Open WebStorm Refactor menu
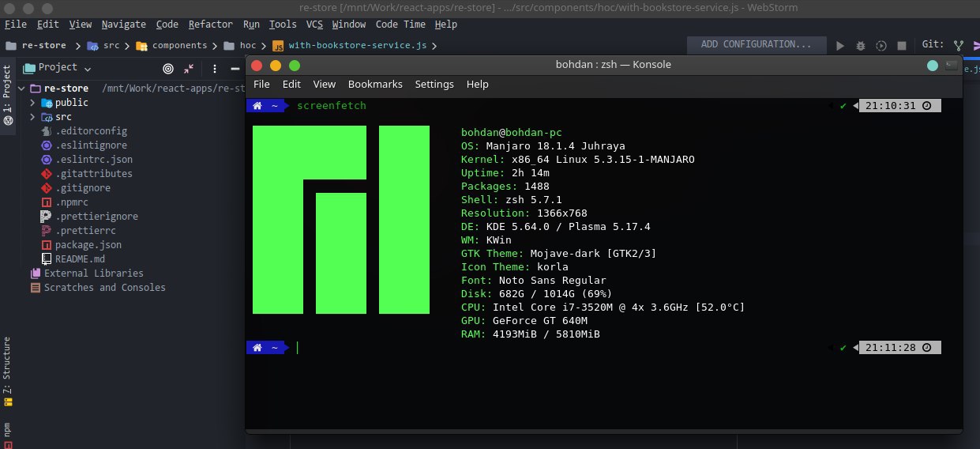Screen dimensions: 980x449 211,25
